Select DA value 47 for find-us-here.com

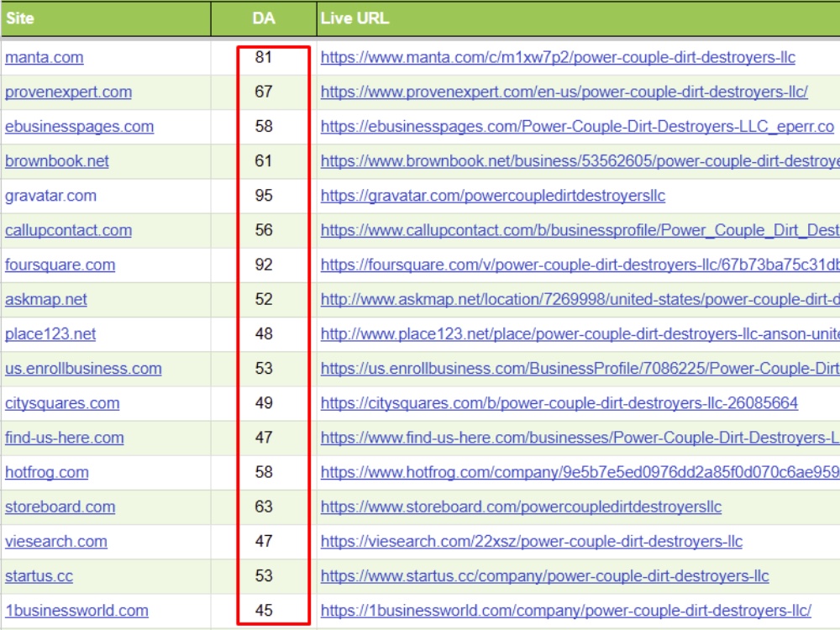(264, 438)
